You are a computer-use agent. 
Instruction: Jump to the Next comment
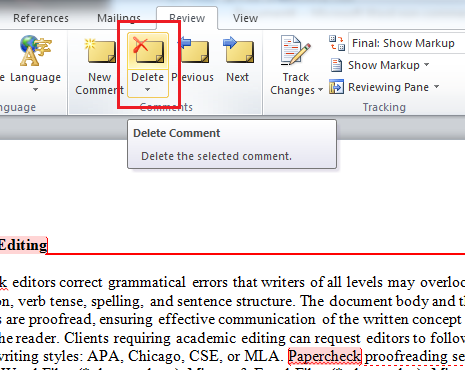click(238, 50)
